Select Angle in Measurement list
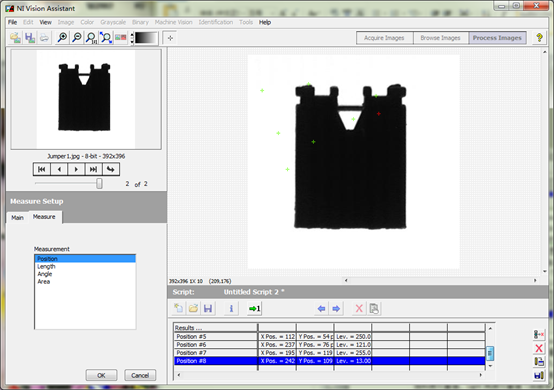 85,274
